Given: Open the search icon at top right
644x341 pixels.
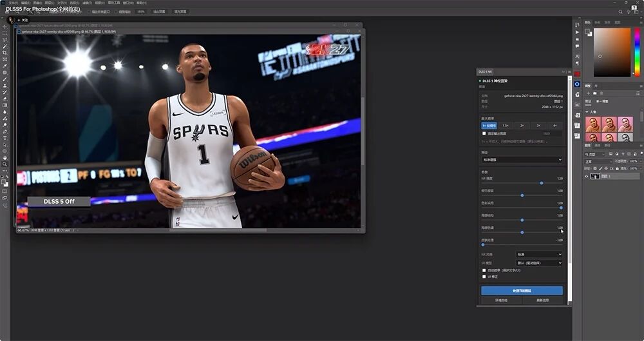Looking at the screenshot, I should point(620,12).
